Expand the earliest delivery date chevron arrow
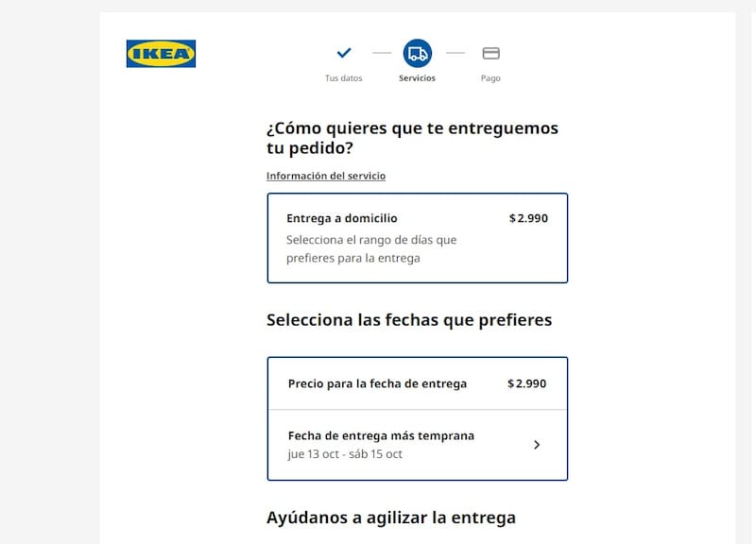This screenshot has width=756, height=544. pos(537,445)
